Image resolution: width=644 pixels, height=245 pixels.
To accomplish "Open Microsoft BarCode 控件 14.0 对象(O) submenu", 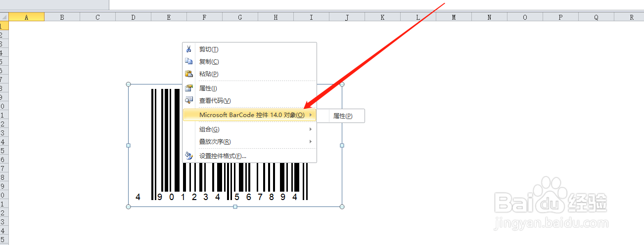I will click(x=249, y=115).
